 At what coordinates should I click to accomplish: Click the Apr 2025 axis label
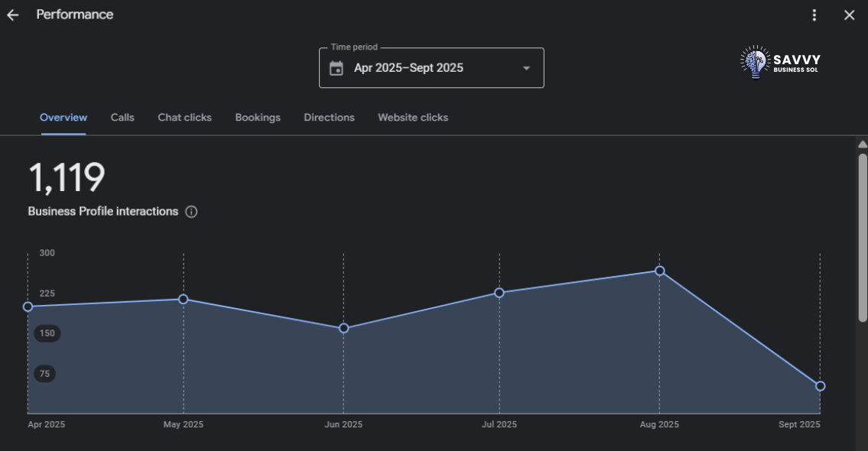click(x=47, y=424)
